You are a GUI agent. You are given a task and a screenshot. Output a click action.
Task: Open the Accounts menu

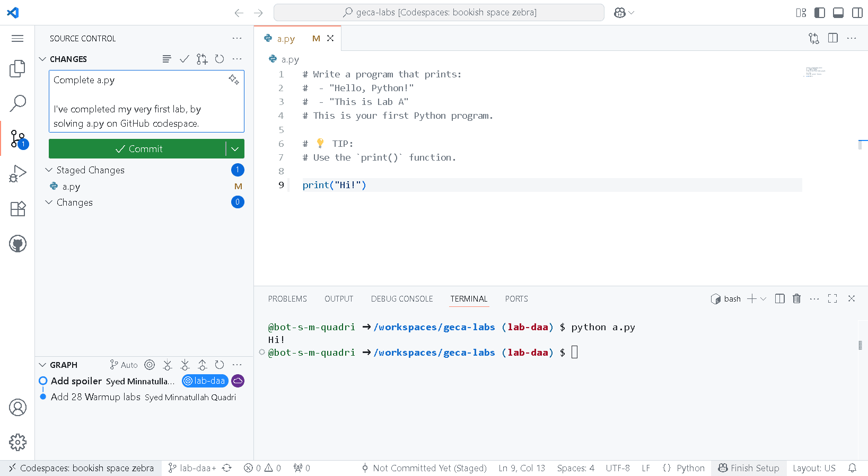tap(17, 408)
